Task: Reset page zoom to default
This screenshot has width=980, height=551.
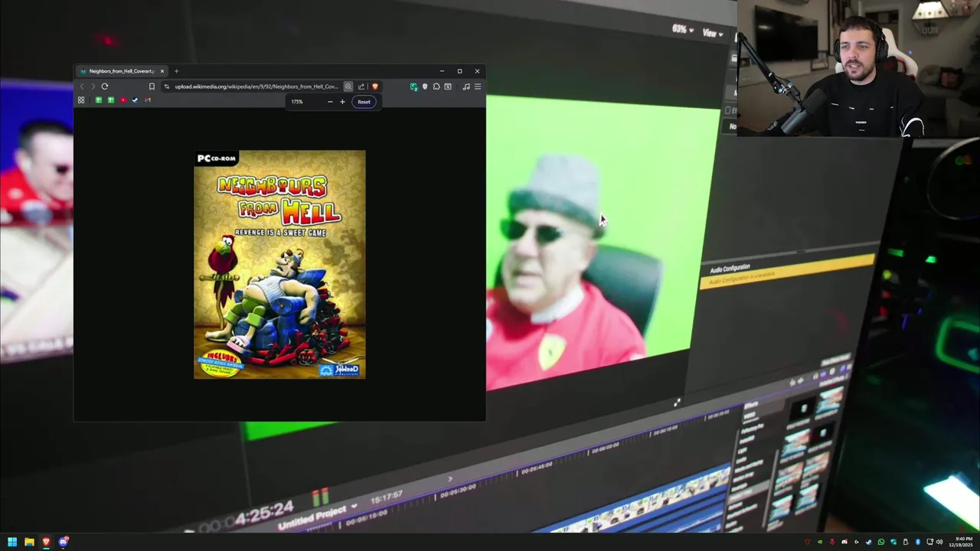Action: [x=364, y=102]
